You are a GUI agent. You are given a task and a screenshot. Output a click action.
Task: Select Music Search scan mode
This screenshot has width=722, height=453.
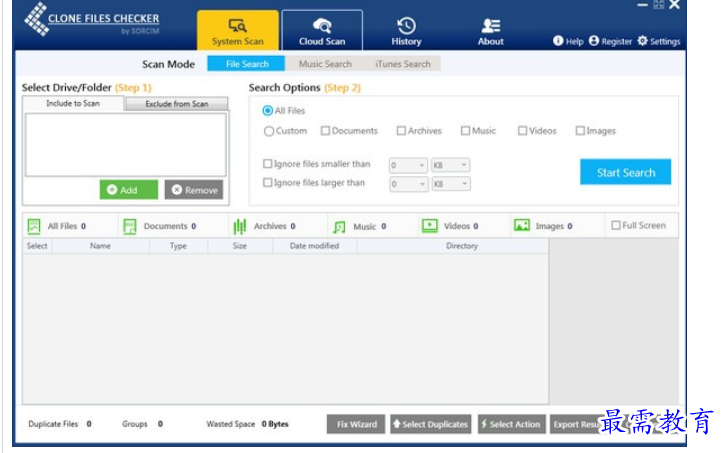point(325,64)
